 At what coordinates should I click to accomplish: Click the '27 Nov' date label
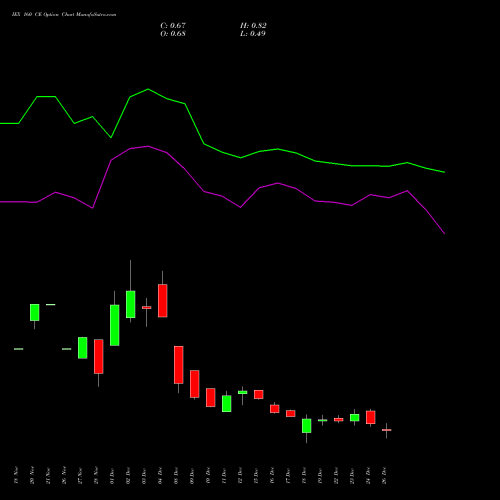(x=80, y=475)
